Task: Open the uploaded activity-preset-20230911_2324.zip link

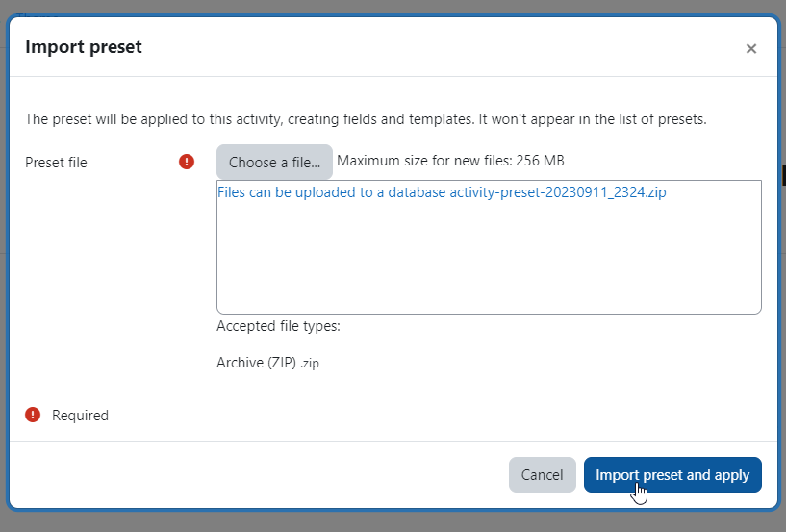Action: click(442, 192)
